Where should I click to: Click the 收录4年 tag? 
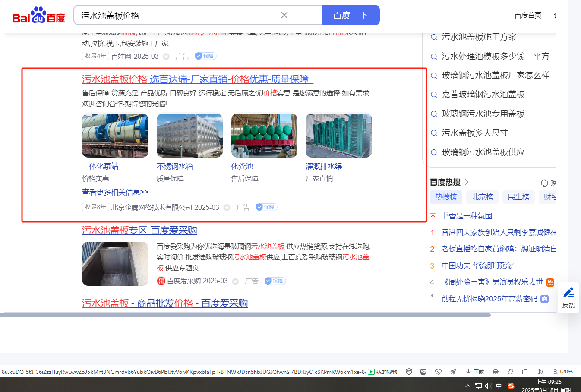(x=95, y=56)
